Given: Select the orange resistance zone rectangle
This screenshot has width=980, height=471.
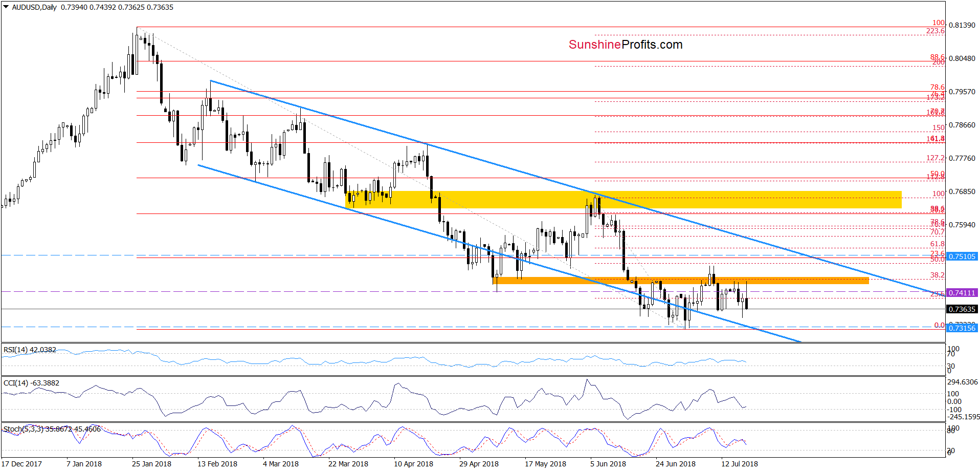Looking at the screenshot, I should 681,281.
